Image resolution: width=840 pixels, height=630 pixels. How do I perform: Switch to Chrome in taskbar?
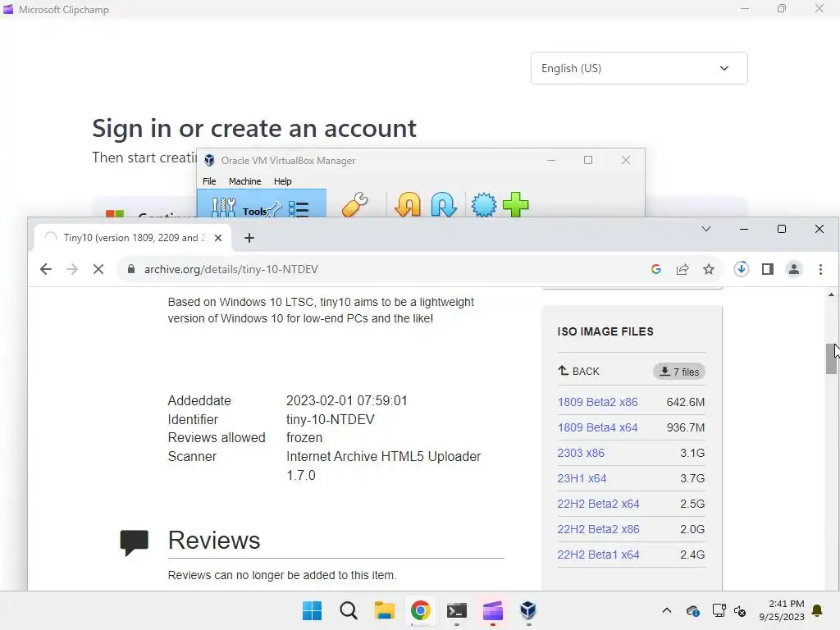pyautogui.click(x=421, y=610)
